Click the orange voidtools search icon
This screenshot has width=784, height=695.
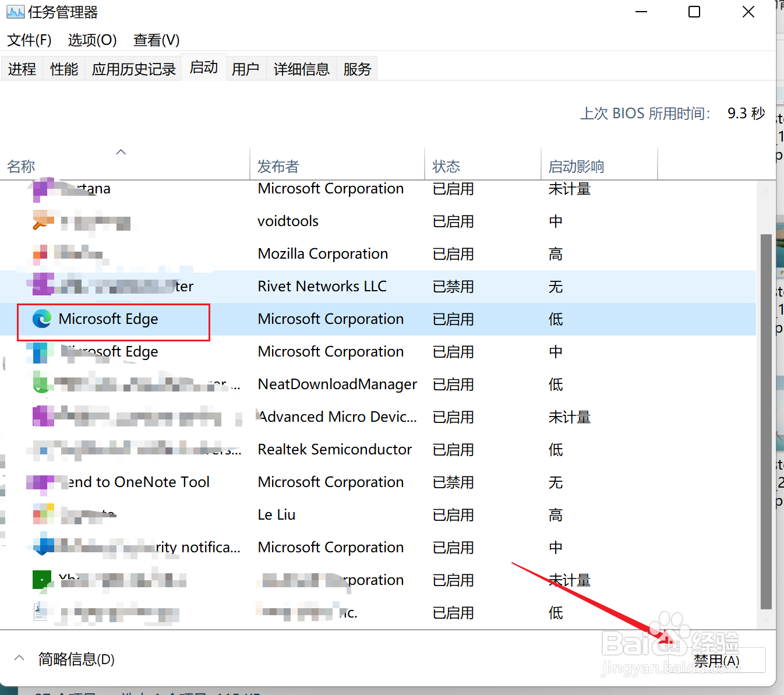tap(43, 221)
